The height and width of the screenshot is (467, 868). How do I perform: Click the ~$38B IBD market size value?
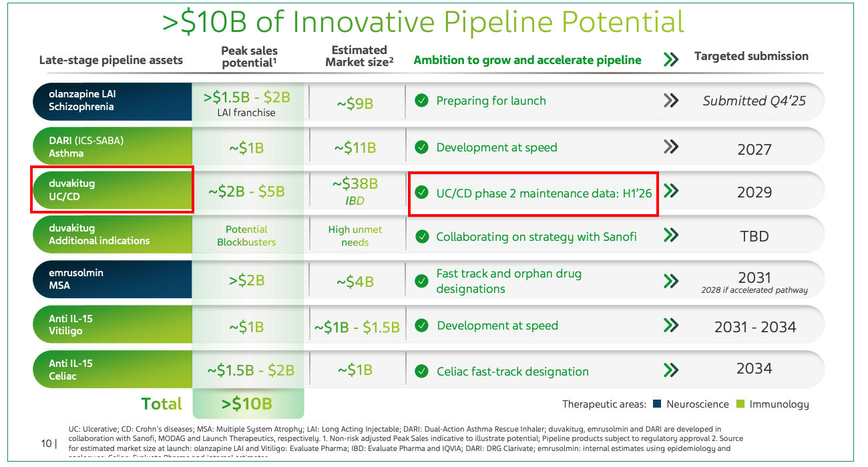click(356, 189)
